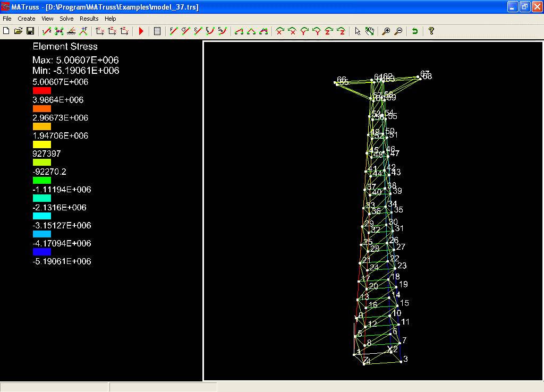The height and width of the screenshot is (392, 544).
Task: Click the orange legend swatch under 3.9864E+006
Action: tap(41, 108)
